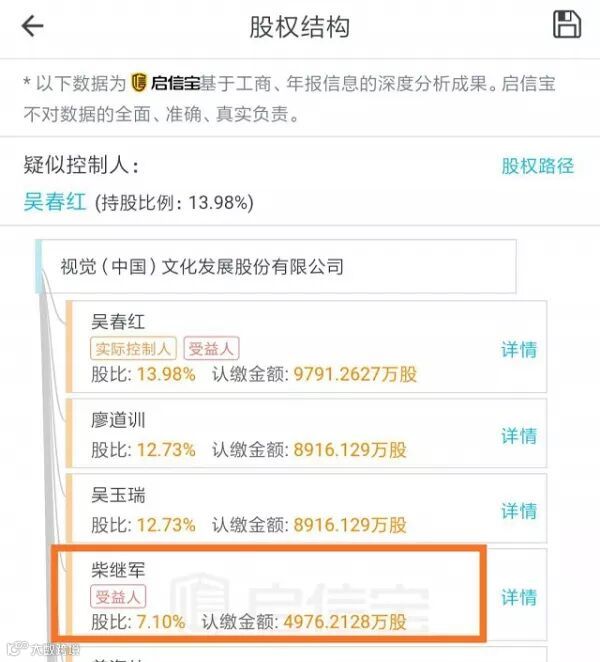Select the 吴春红 shareholder card name
This screenshot has width=600, height=662.
(118, 322)
